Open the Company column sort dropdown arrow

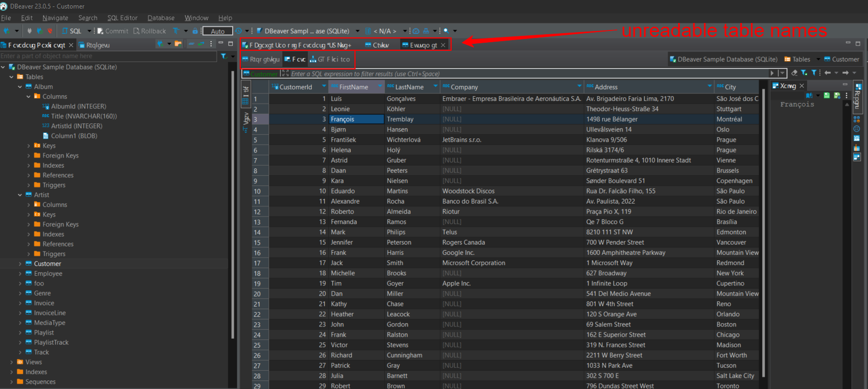579,86
